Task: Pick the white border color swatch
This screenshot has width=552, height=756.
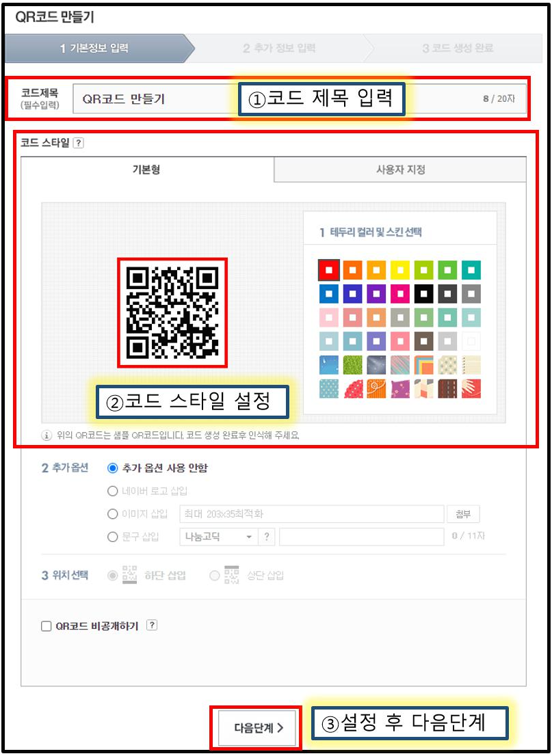Action: coord(471,341)
